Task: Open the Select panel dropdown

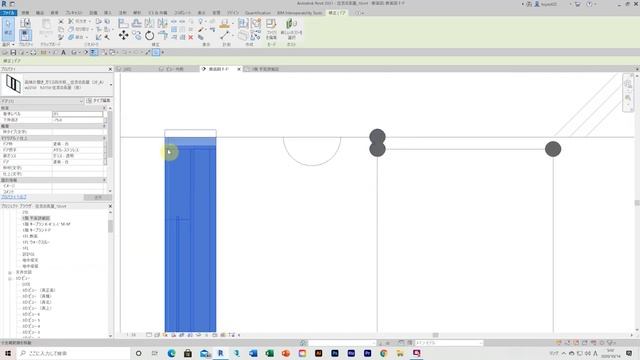Action: [x=8, y=44]
